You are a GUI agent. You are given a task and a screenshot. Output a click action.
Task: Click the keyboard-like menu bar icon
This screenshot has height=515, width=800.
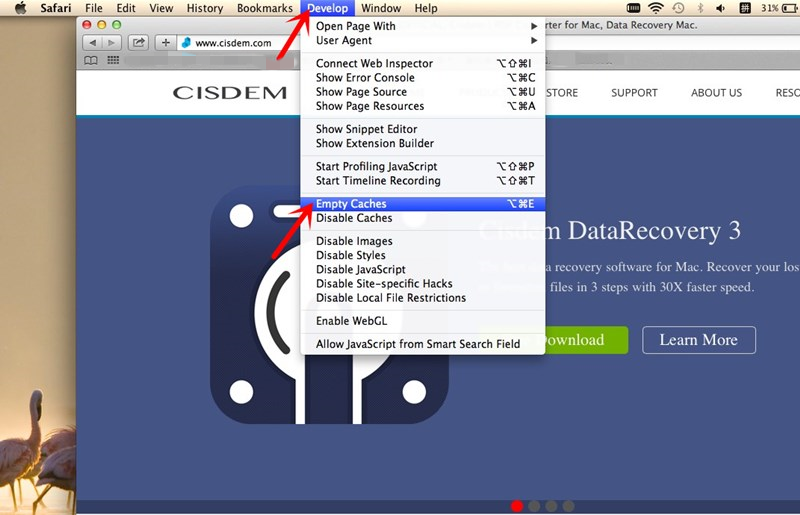[x=633, y=8]
